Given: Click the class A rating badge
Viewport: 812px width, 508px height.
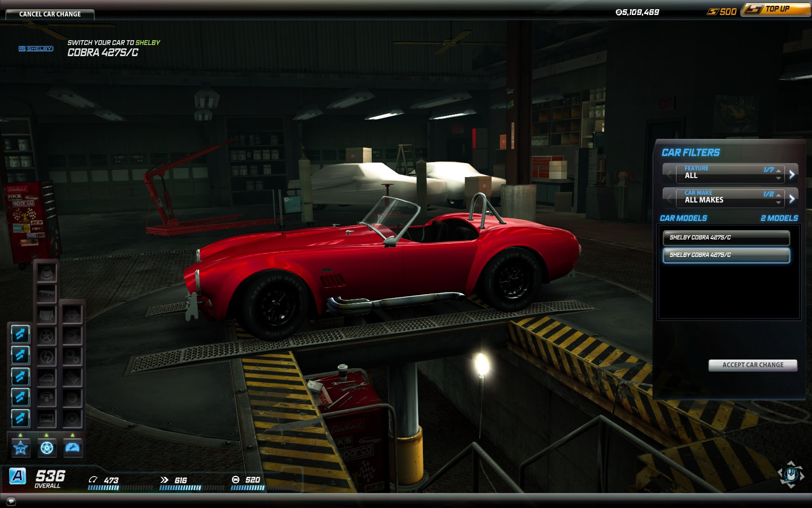Looking at the screenshot, I should click(x=18, y=476).
